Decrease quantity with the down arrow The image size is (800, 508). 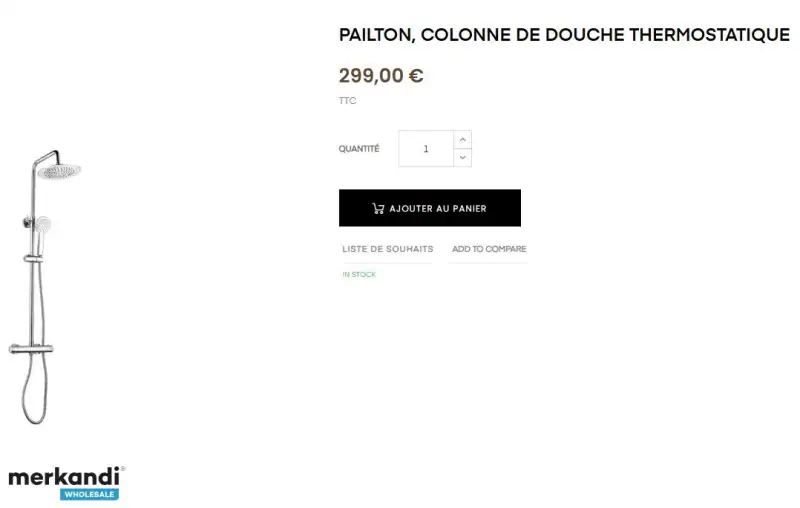click(463, 158)
